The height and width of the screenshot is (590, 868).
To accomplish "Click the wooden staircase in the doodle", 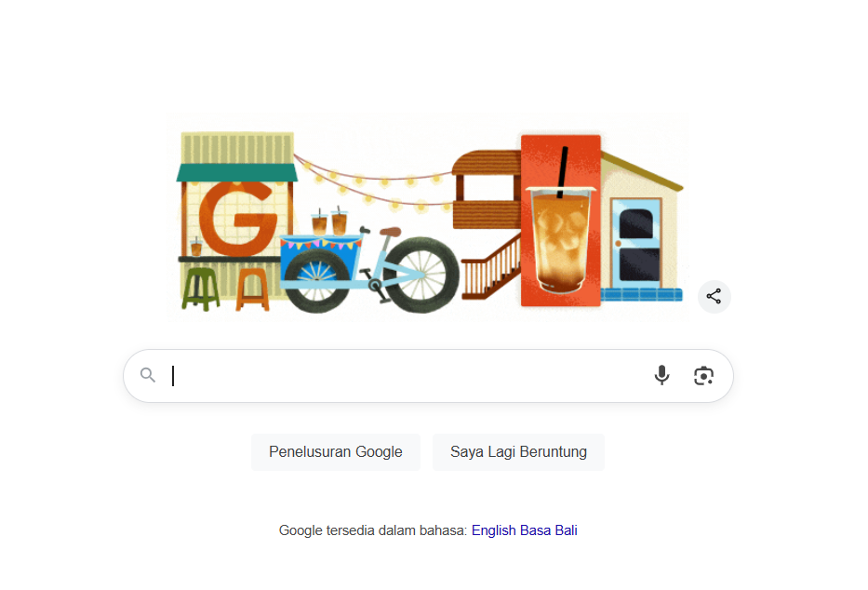I will (491, 269).
